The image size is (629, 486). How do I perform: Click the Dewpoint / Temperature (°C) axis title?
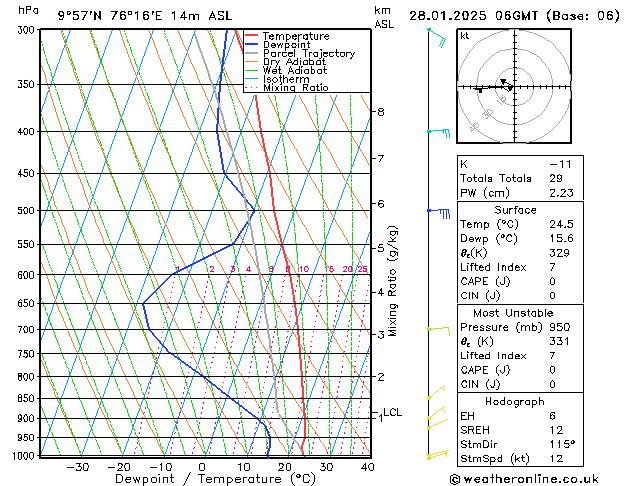click(215, 479)
